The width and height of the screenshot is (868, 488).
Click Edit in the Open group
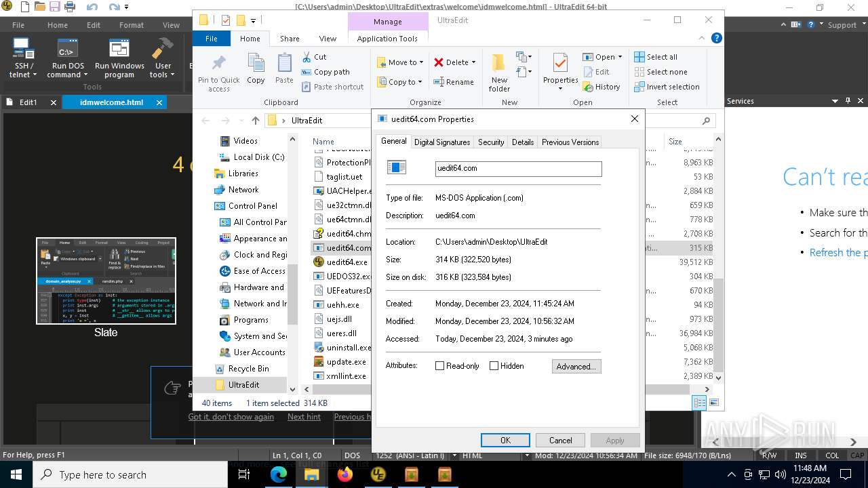(x=596, y=72)
